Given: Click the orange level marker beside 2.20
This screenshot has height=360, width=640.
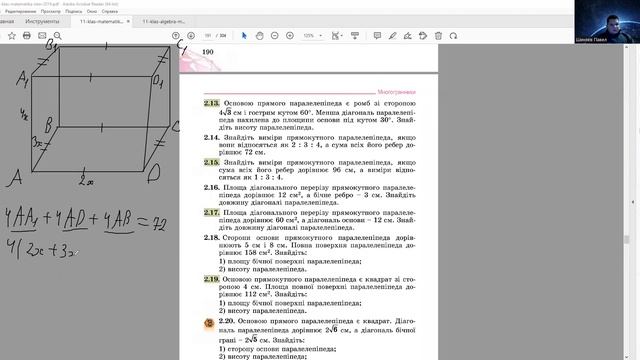Looking at the screenshot, I should (x=209, y=324).
